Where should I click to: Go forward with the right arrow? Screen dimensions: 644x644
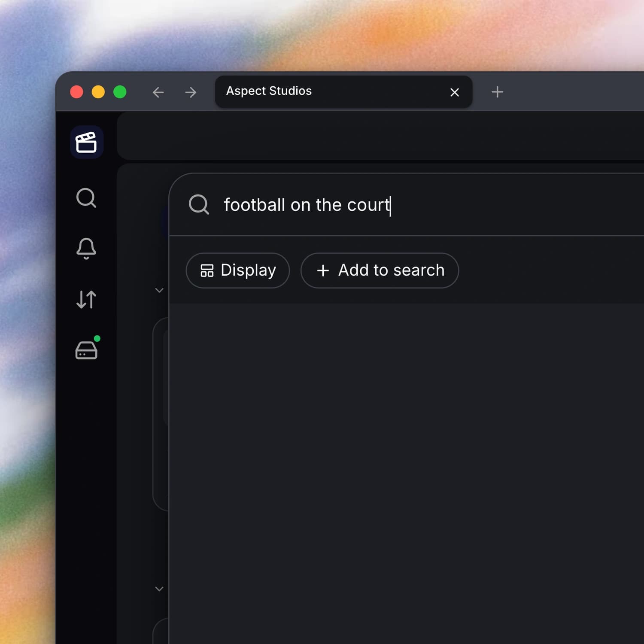point(191,92)
